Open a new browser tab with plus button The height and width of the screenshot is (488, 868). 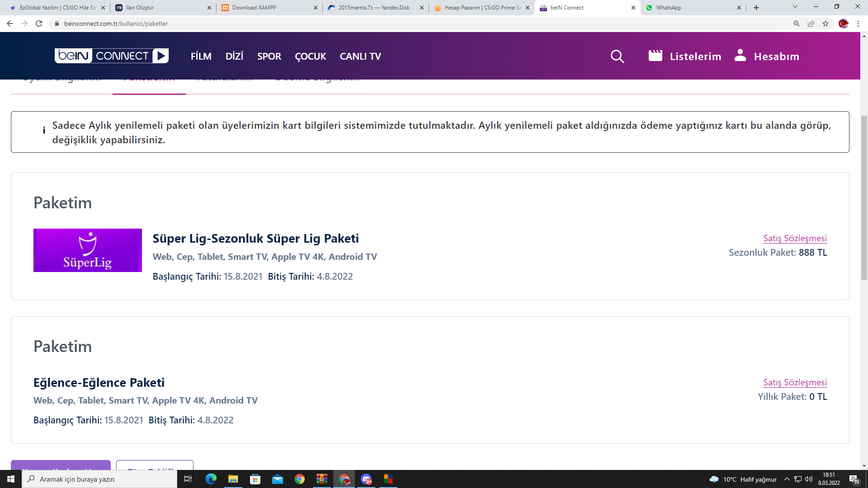point(756,8)
